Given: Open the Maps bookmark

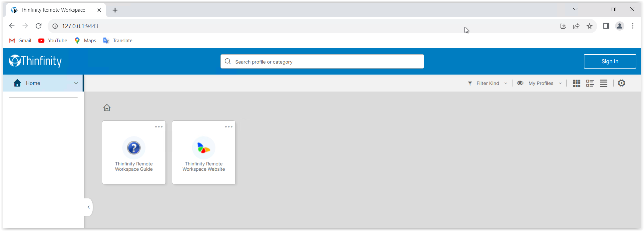Looking at the screenshot, I should coord(85,41).
